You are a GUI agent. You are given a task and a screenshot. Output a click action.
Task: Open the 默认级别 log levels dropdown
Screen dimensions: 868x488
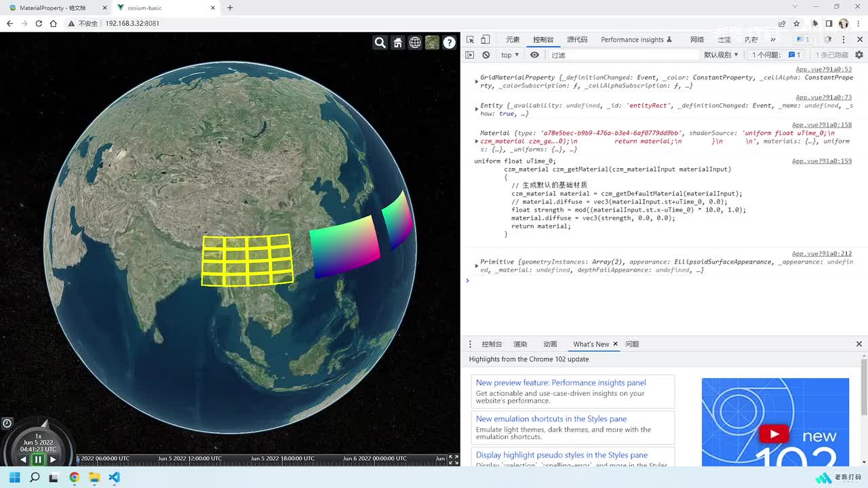(721, 55)
